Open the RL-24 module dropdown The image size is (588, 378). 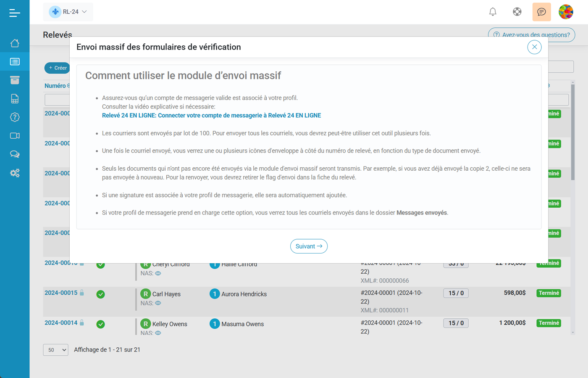coord(68,12)
